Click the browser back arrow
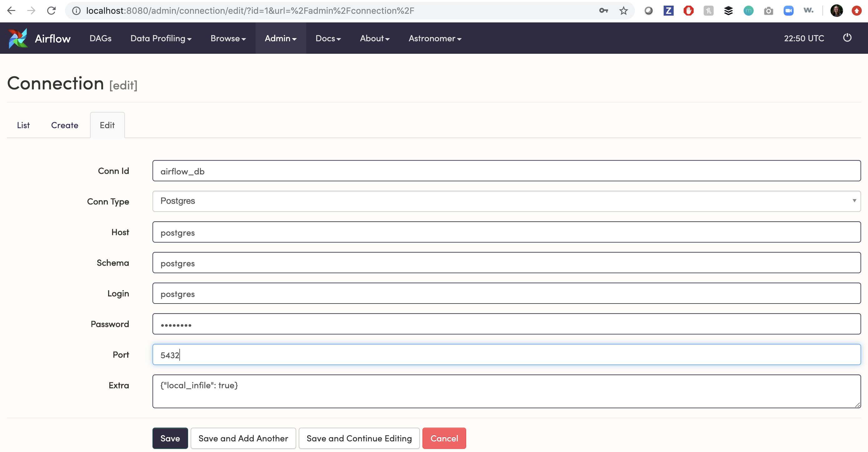Viewport: 868px width, 452px height. click(11, 11)
